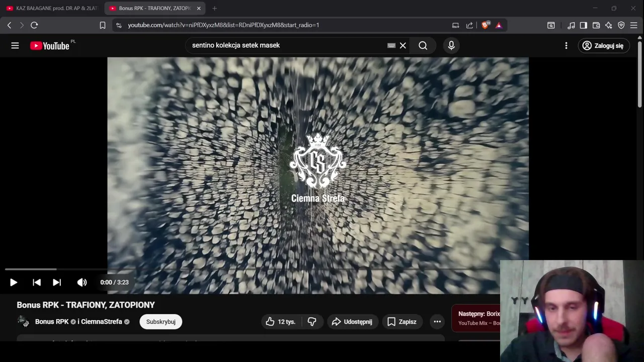Open the Brave Wallet icon
The image size is (644, 362).
click(596, 25)
